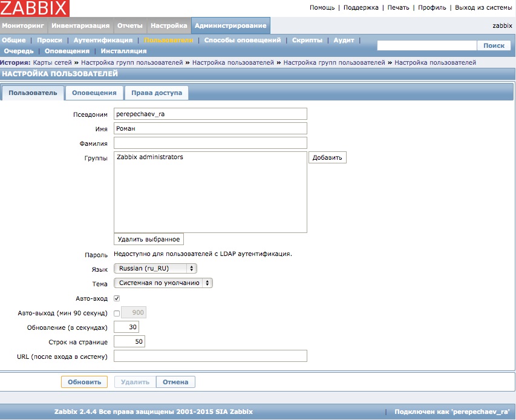
Task: Open the Права доступа tab
Action: pyautogui.click(x=156, y=93)
